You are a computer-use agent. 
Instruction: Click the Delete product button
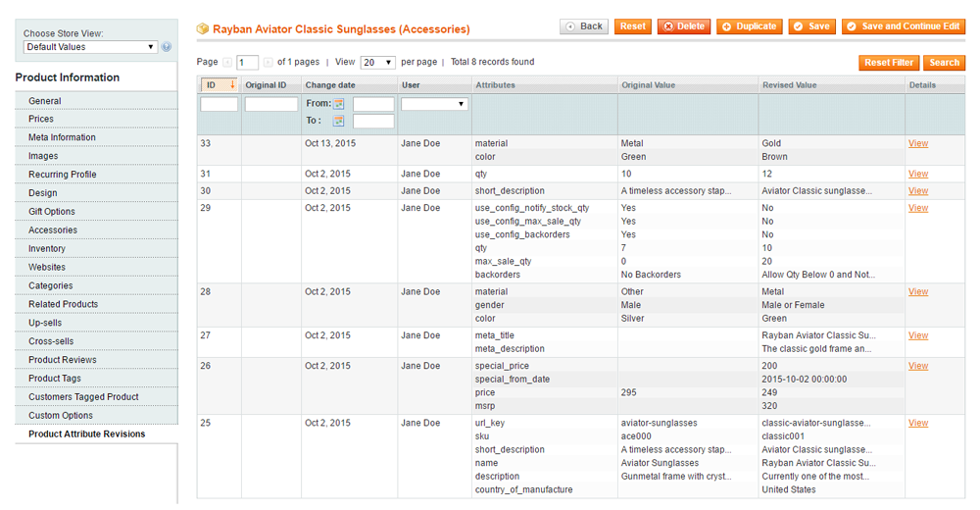coord(684,26)
